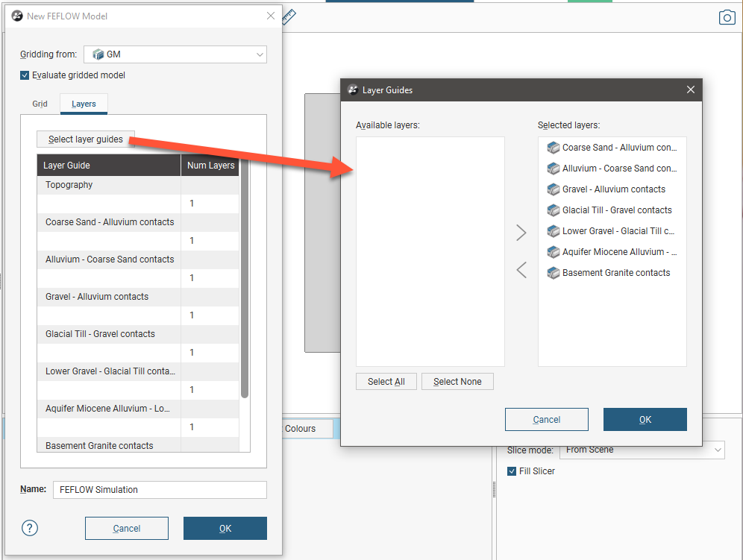Click the left arrow to remove layers
Viewport: 743px width, 560px height.
point(521,270)
